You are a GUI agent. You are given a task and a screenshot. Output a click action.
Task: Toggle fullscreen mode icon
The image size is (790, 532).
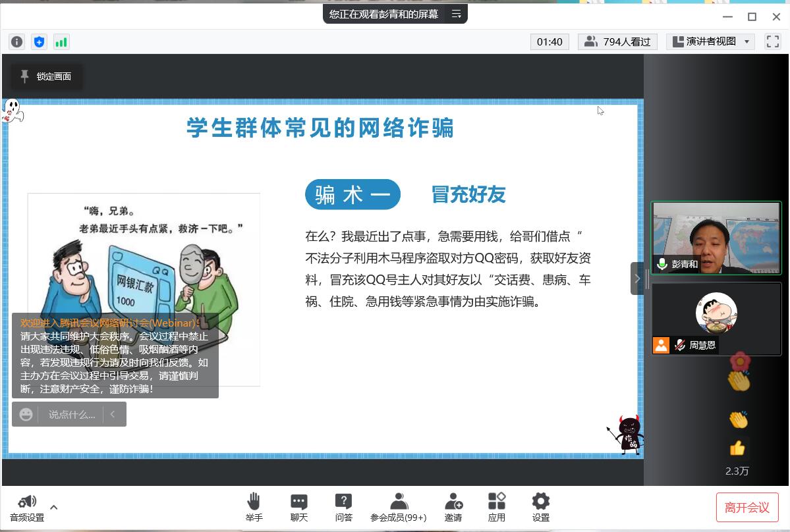tap(772, 41)
